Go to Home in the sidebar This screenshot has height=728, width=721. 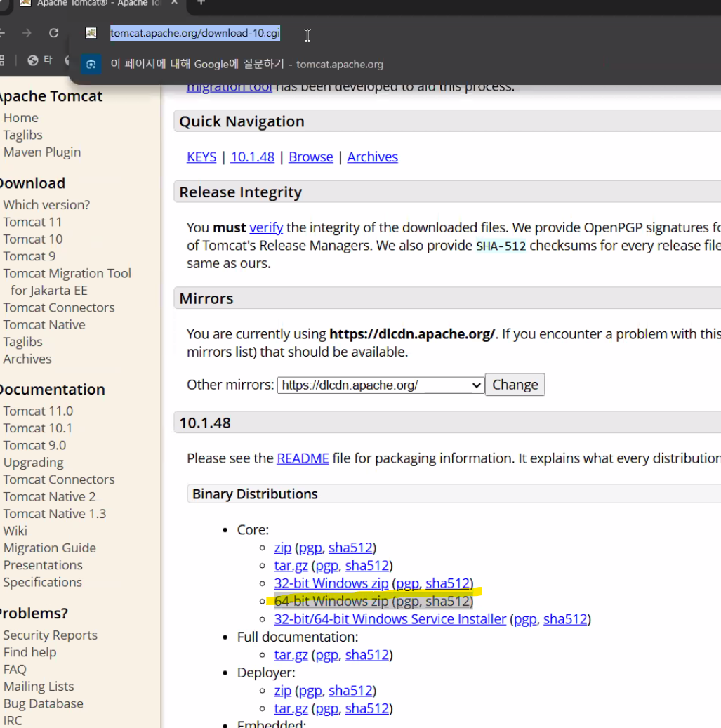pos(21,118)
